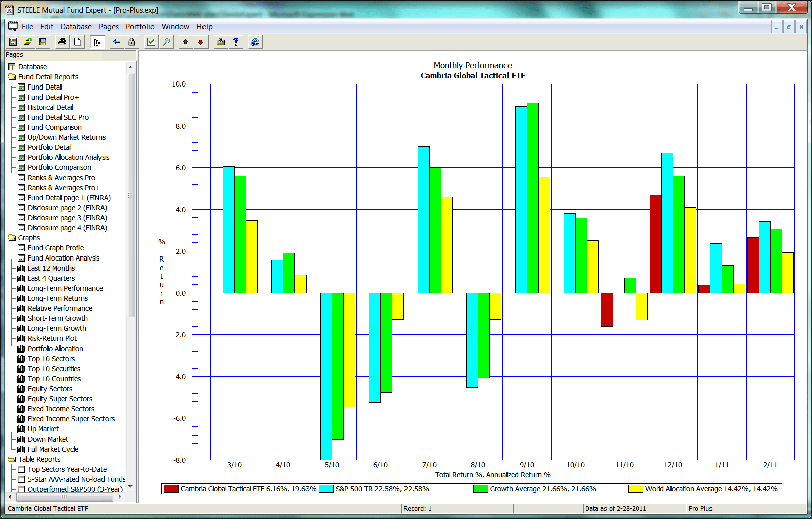Open the Long-Term Performance graph
812x519 pixels.
click(65, 288)
